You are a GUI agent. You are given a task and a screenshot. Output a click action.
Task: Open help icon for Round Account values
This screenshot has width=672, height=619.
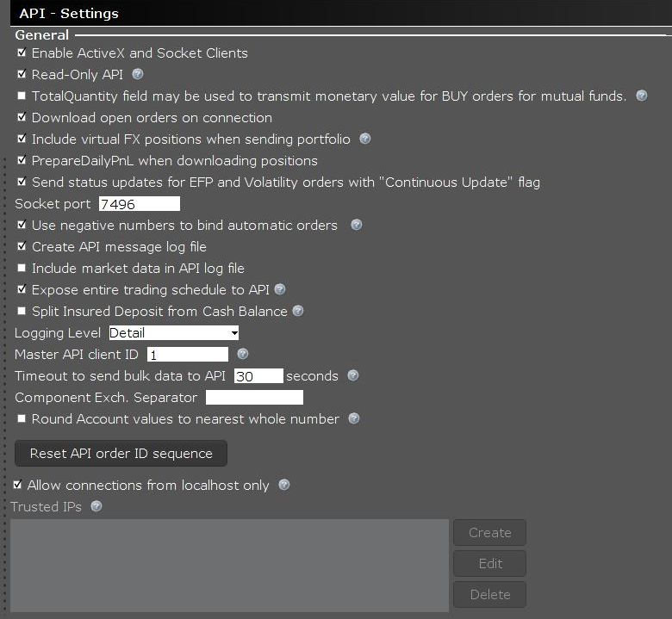(353, 418)
